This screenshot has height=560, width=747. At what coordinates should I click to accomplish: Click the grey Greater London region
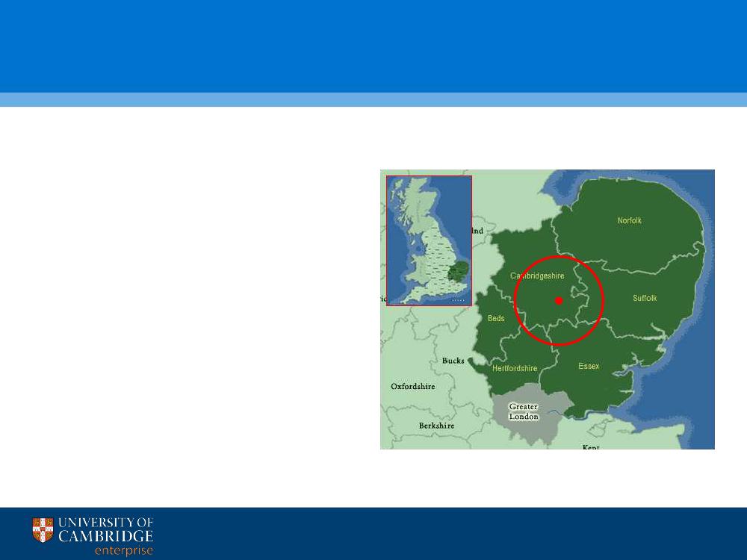[532, 427]
